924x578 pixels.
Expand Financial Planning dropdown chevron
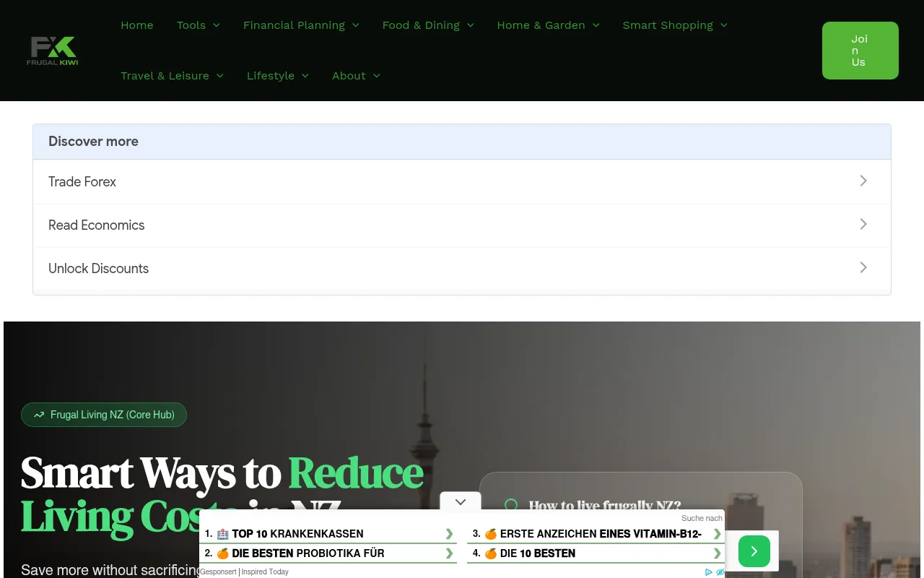[356, 25]
